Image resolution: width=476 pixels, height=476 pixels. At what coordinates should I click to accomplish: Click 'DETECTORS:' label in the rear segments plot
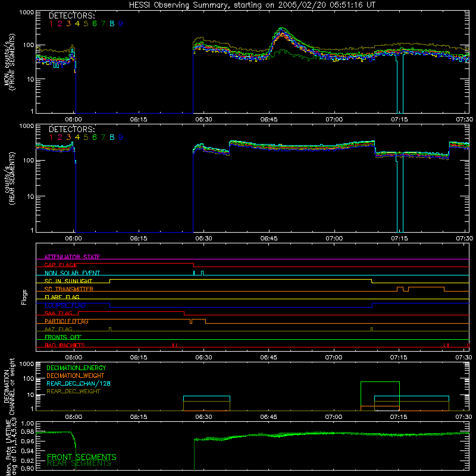point(72,129)
